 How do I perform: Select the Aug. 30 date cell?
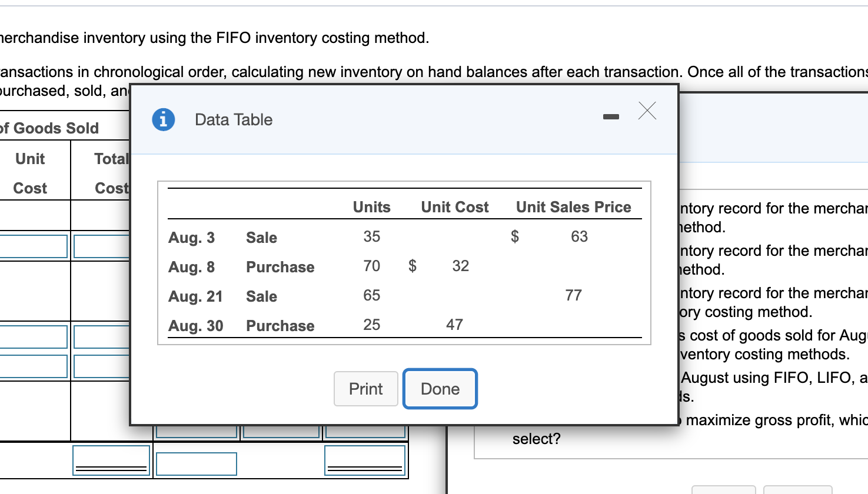pos(195,326)
